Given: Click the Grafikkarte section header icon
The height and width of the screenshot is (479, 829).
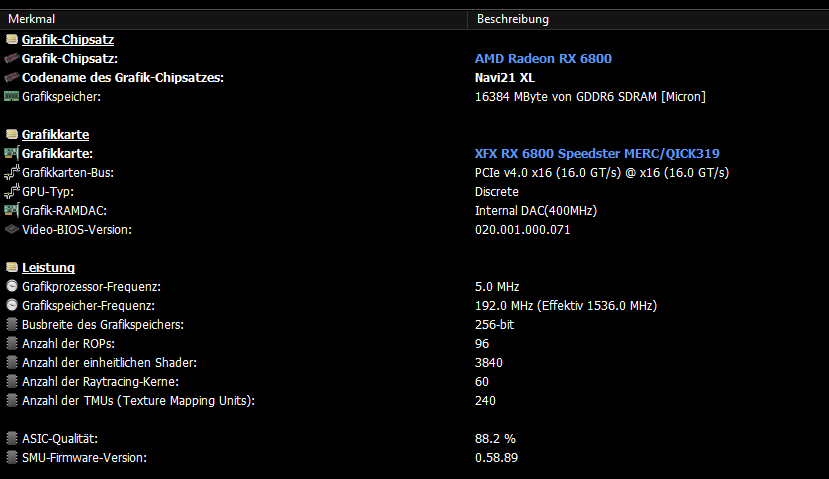Looking at the screenshot, I should tap(12, 134).
